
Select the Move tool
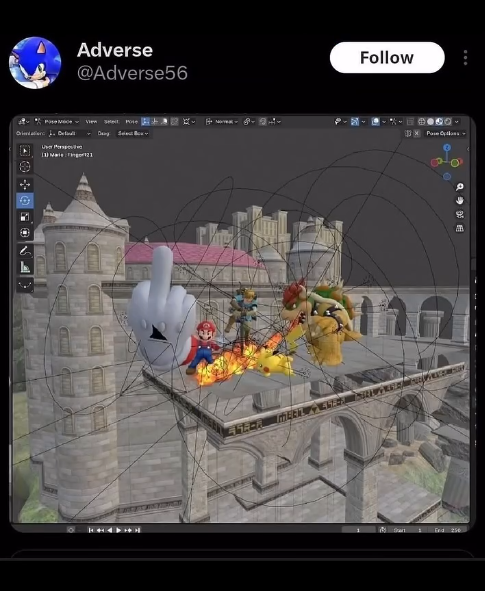25,184
